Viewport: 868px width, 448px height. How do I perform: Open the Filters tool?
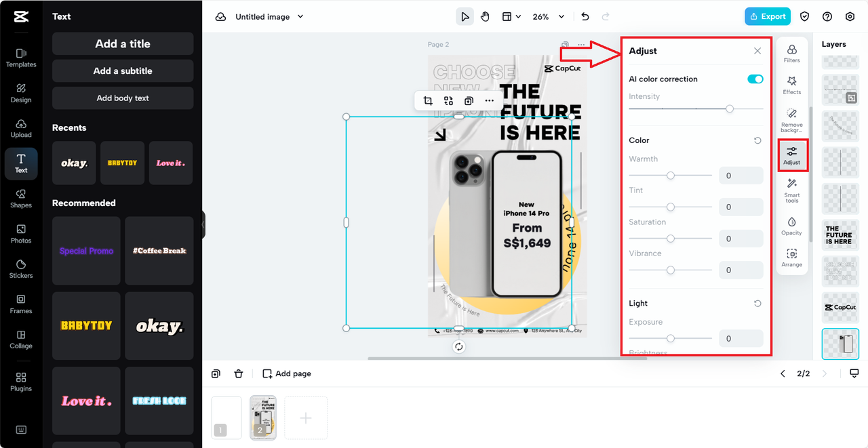[x=791, y=54]
